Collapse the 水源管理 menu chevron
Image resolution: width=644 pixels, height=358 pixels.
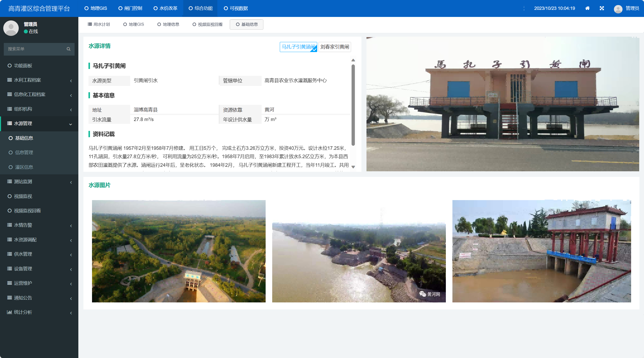click(x=71, y=124)
